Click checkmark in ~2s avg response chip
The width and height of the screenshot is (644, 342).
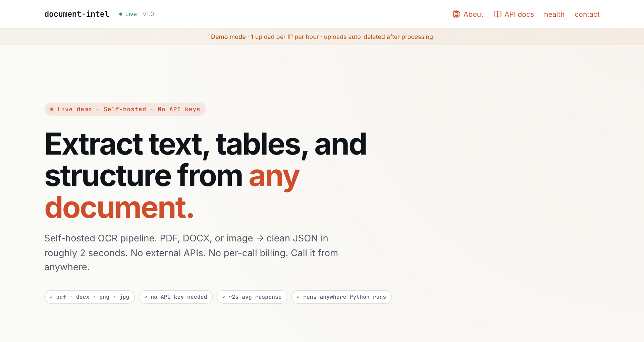point(224,297)
